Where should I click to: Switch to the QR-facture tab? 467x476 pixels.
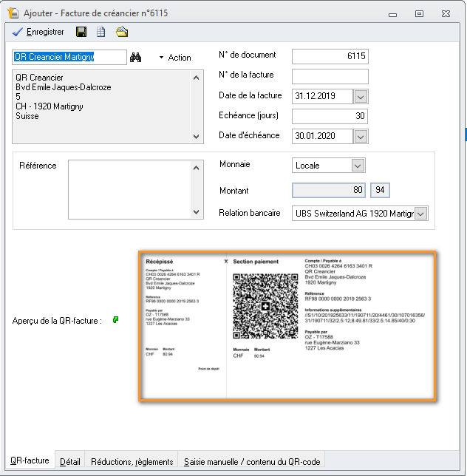click(30, 460)
